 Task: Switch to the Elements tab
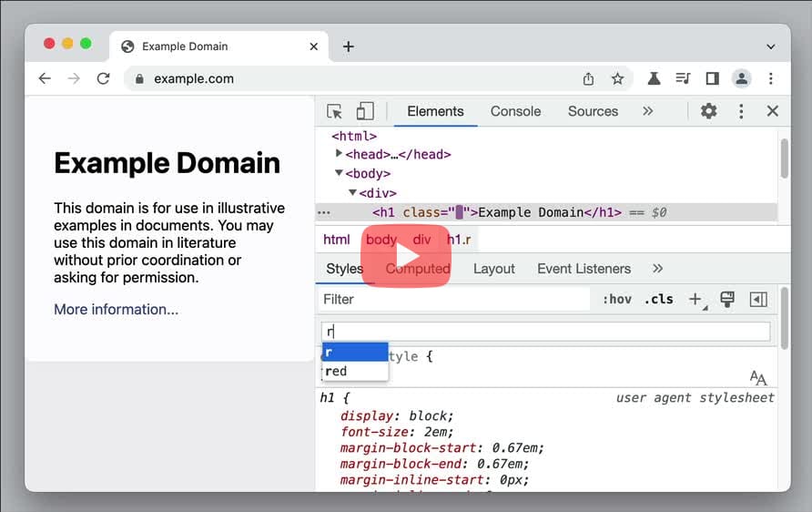[x=435, y=111]
